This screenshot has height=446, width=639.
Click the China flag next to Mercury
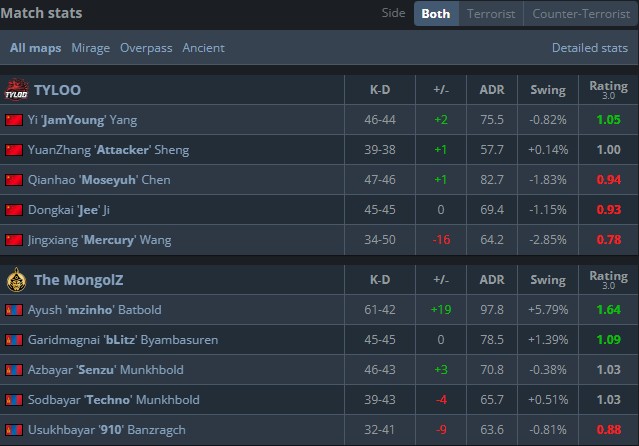coord(14,240)
